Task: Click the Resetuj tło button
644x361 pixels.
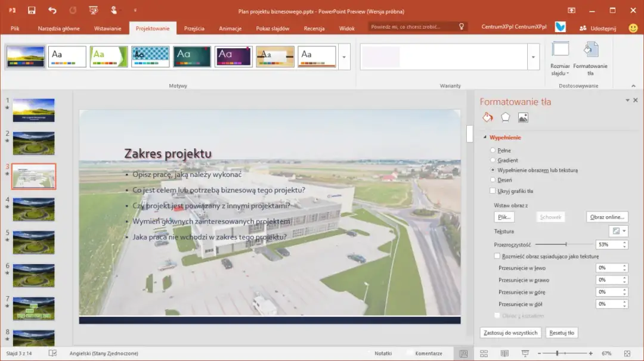Action: 561,332
